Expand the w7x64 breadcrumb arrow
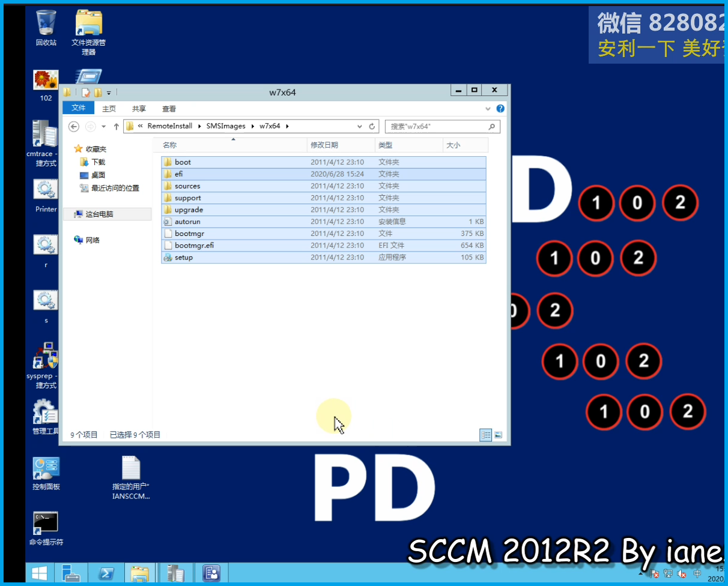The width and height of the screenshot is (728, 586). (x=287, y=126)
